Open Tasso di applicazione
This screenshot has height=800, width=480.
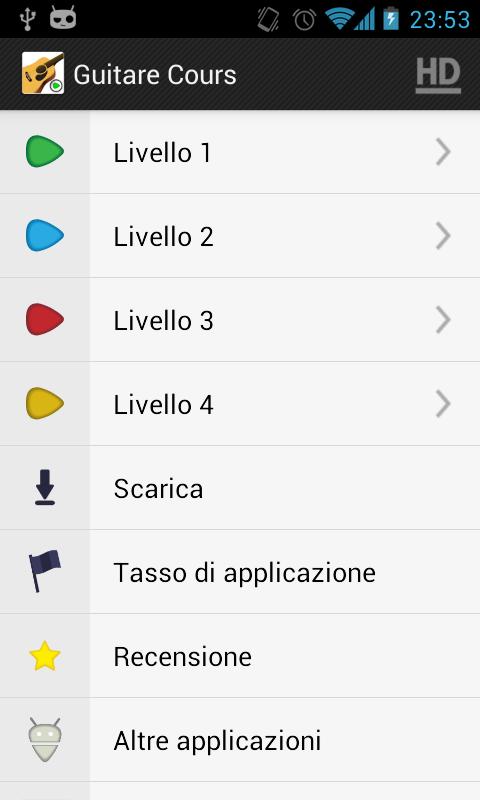point(240,572)
